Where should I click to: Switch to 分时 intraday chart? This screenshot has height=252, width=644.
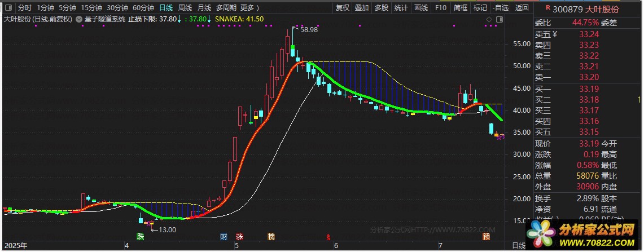click(25, 7)
